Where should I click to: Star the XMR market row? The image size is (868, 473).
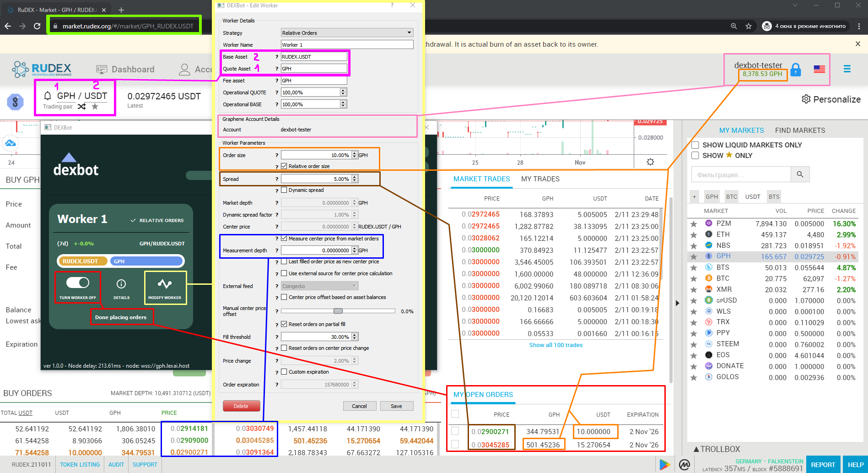coord(694,290)
